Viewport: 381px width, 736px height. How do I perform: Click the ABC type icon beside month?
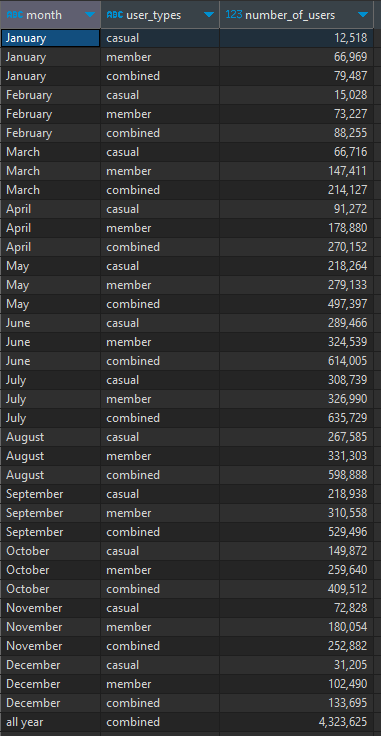[15, 15]
